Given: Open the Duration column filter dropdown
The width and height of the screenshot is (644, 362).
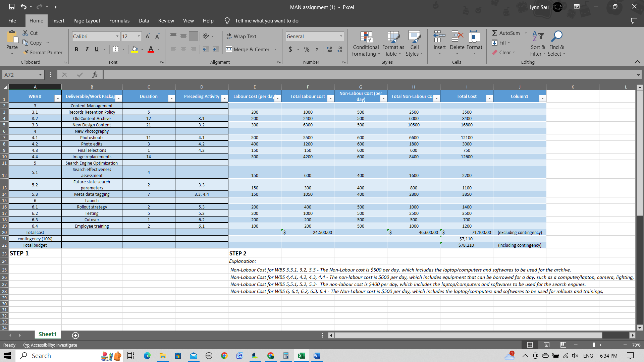Looking at the screenshot, I should (x=171, y=98).
